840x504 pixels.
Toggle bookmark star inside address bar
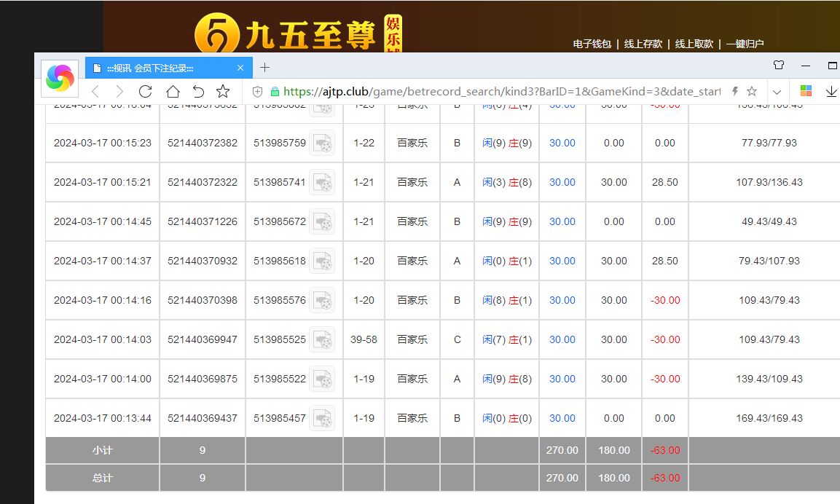752,92
